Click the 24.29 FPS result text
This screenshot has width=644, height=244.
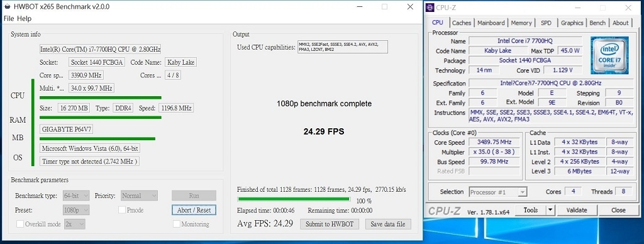point(324,132)
